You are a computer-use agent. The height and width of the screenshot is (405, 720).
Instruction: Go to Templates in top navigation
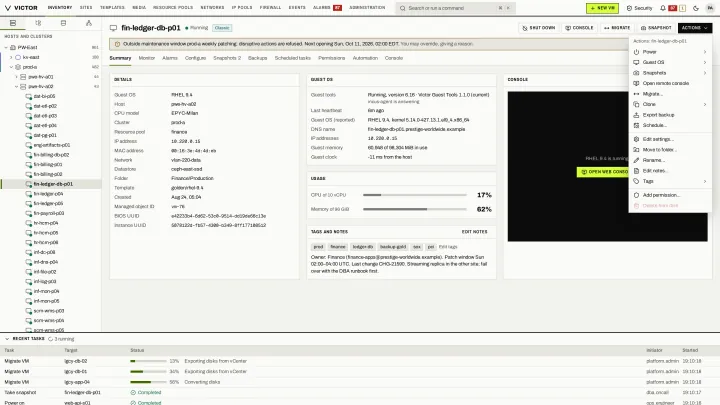(112, 8)
